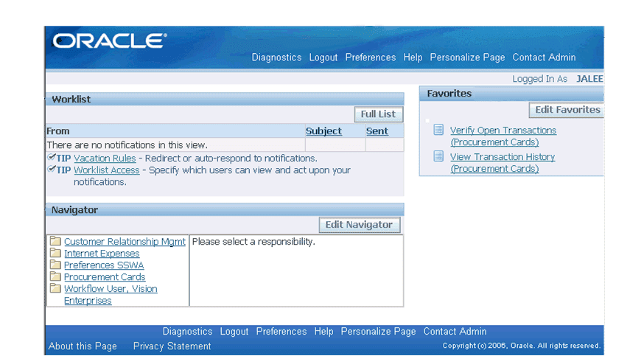Open Preferences in the top header
This screenshot has height=356, width=644.
point(371,57)
